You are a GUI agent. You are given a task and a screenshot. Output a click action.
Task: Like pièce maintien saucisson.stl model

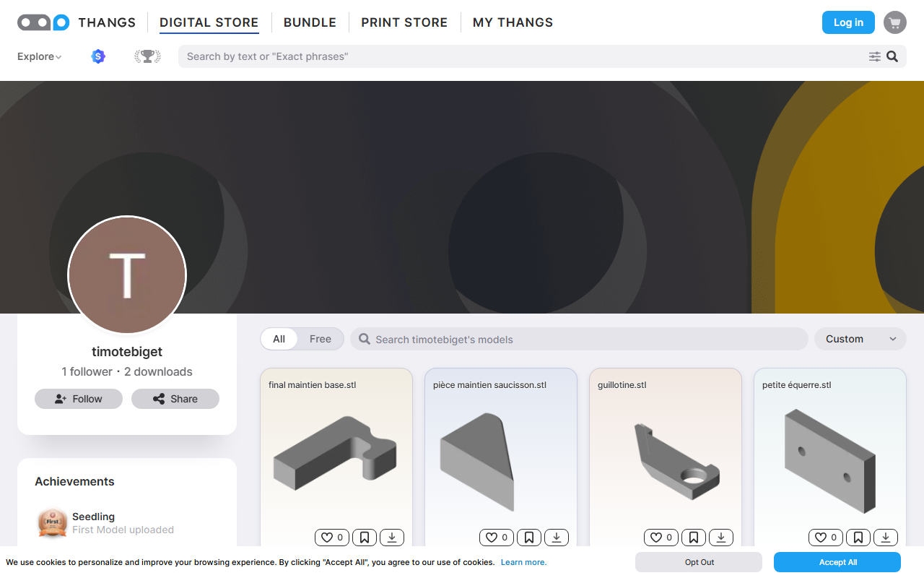[x=497, y=538]
